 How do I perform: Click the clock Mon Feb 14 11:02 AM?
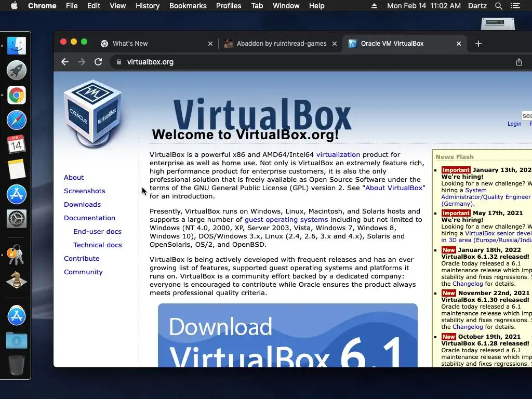coord(424,6)
